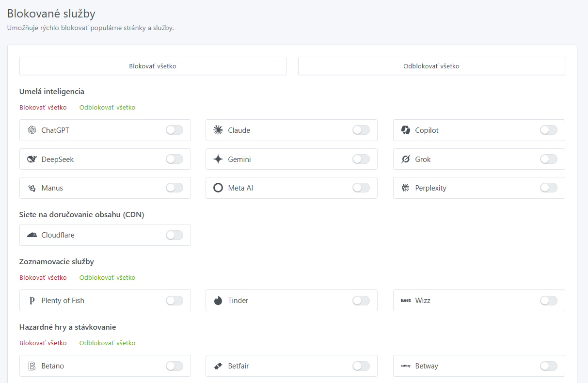Click the ChatGPT logo icon
588x383 pixels.
tap(32, 130)
